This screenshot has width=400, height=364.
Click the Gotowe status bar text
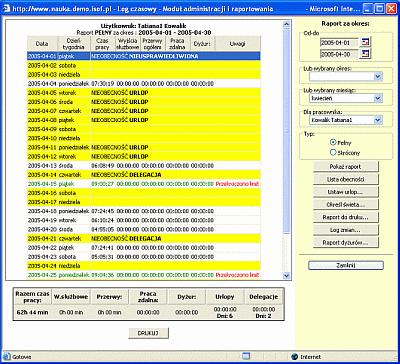[22, 357]
